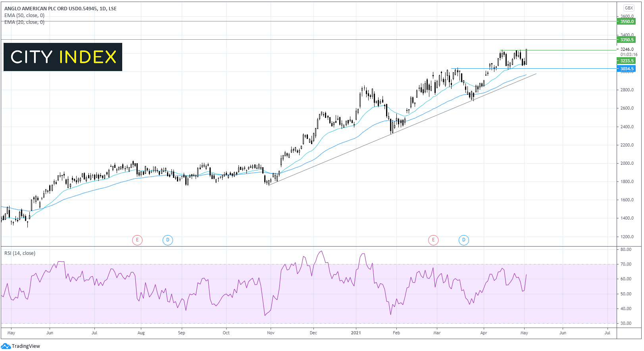Click the green 3550.0 price label

tap(627, 21)
